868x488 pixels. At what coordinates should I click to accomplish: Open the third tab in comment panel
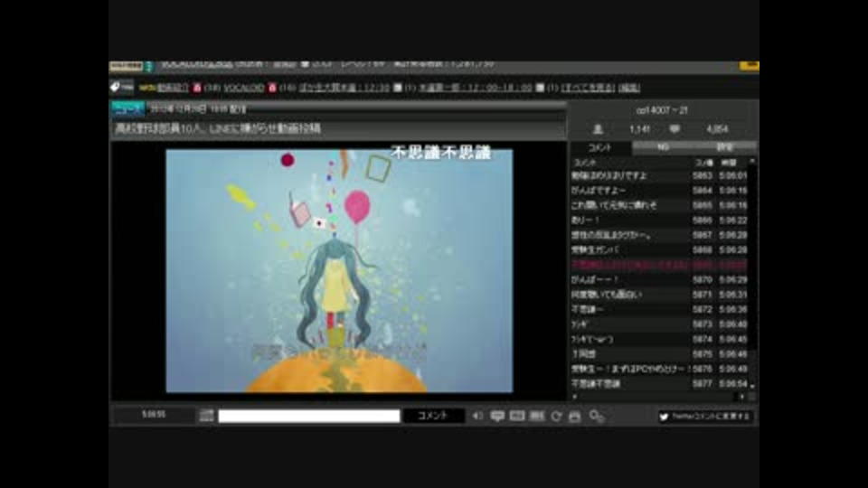point(725,147)
